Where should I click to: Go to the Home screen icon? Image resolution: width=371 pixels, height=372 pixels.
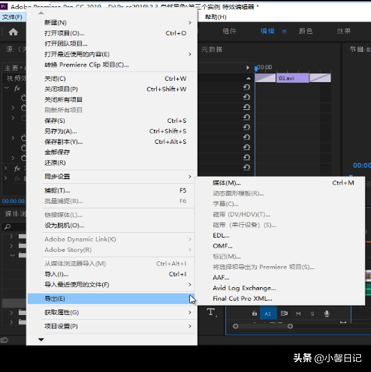pyautogui.click(x=13, y=32)
